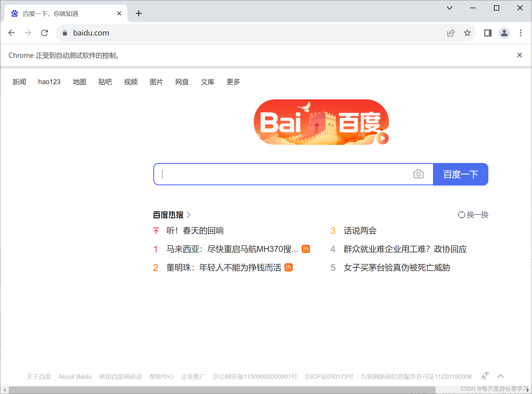532x394 pixels.
Task: Click the lock icon in address bar
Action: point(65,33)
